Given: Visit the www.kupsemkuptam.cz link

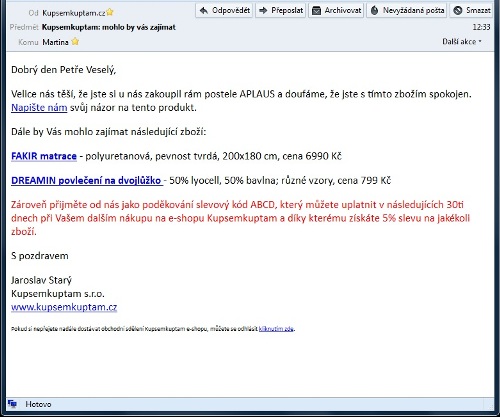Looking at the screenshot, I should [64, 307].
